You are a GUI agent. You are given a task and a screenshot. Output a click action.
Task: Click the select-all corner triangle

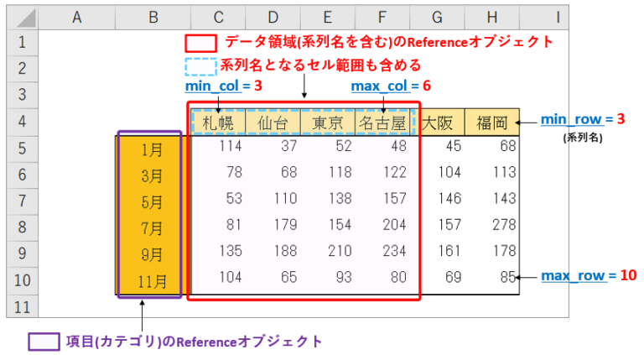coord(22,17)
